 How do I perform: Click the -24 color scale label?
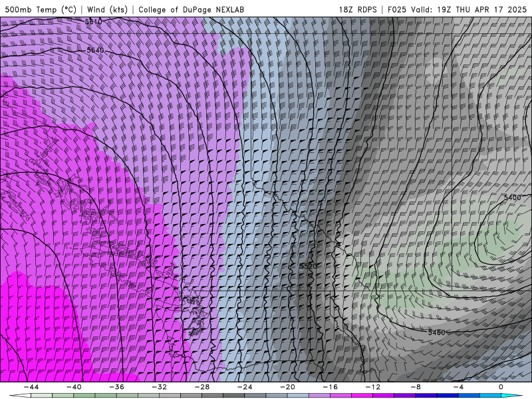pos(245,387)
